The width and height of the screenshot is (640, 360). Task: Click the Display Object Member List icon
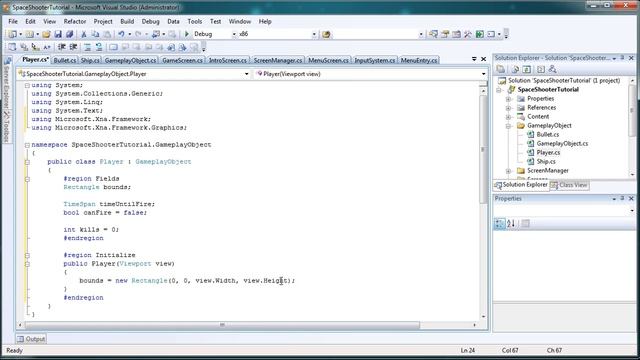coord(12,47)
